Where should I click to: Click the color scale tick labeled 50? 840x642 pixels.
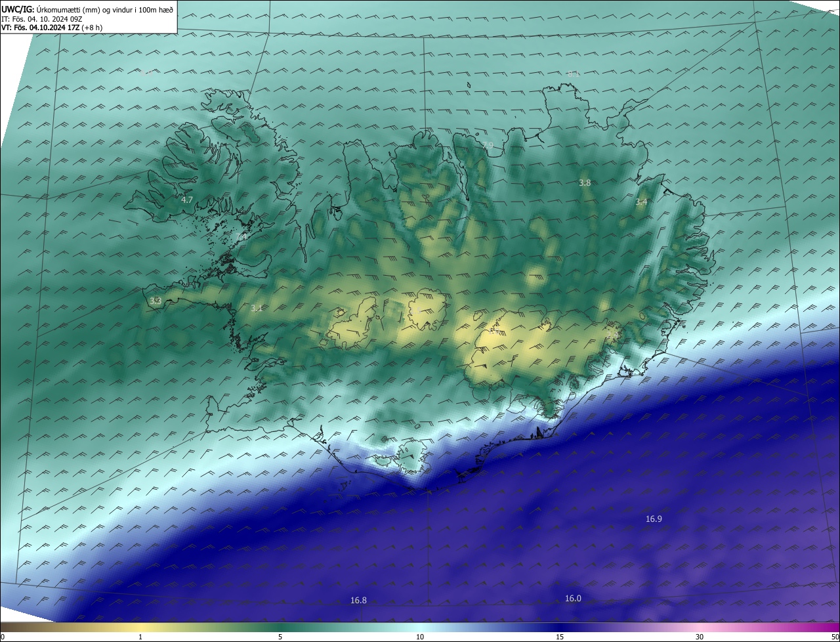click(835, 637)
